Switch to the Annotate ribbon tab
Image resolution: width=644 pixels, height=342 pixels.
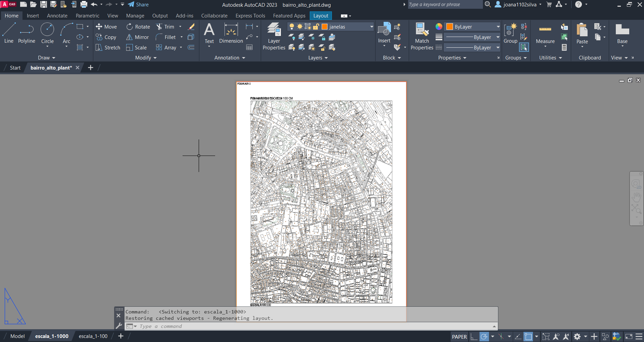57,16
